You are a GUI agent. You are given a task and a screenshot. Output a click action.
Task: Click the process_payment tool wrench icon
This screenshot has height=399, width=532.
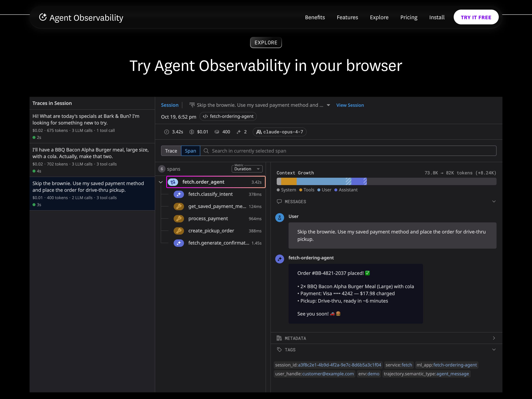pos(179,219)
